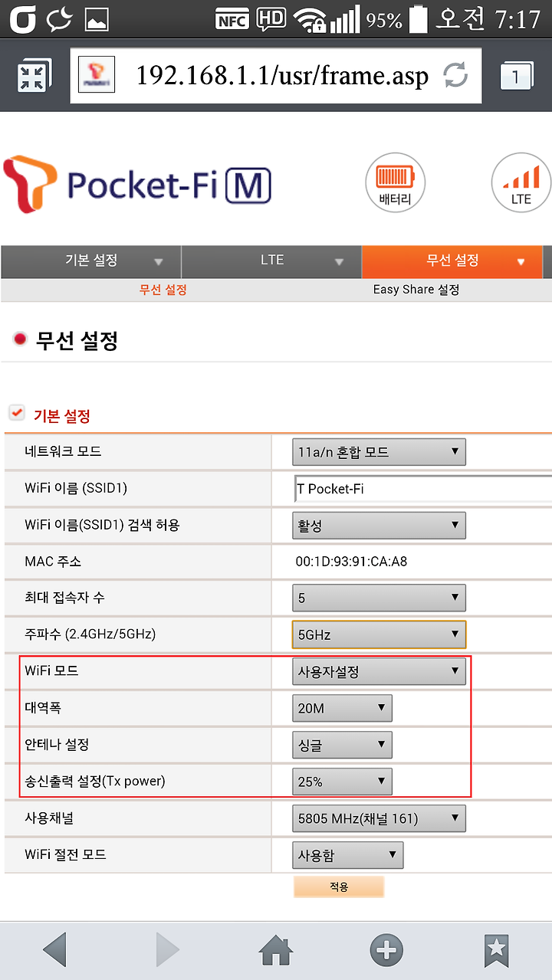
Task: Tap the address bar URL 192.168.1.1
Action: pyautogui.click(x=281, y=75)
